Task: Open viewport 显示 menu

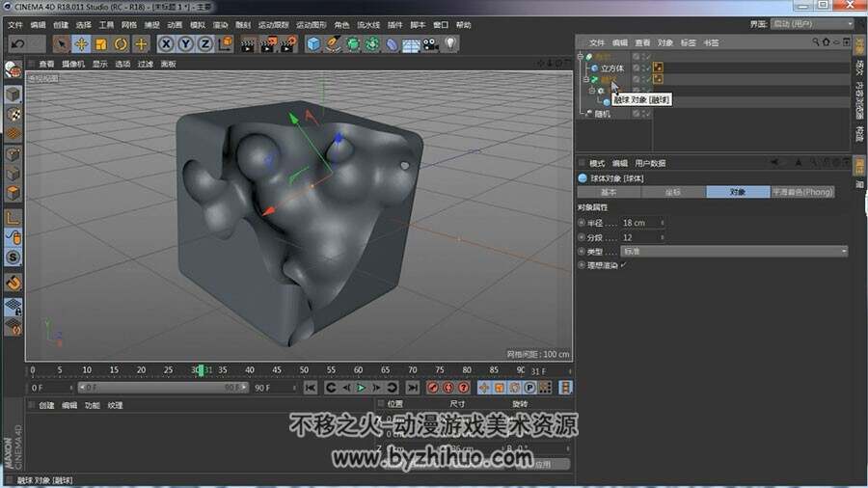Action: click(x=99, y=65)
